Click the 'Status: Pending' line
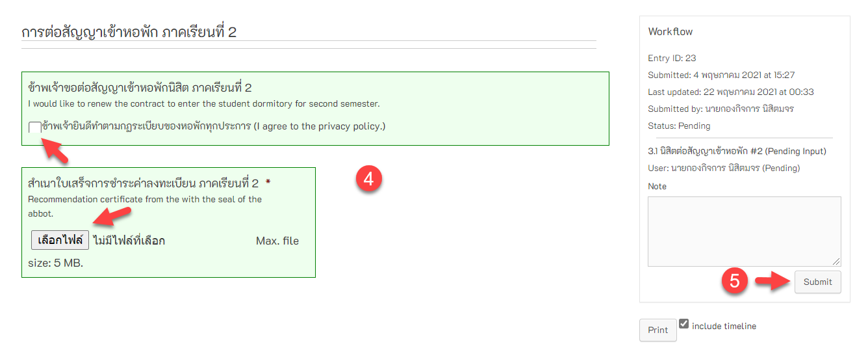868x348 pixels. [x=679, y=126]
